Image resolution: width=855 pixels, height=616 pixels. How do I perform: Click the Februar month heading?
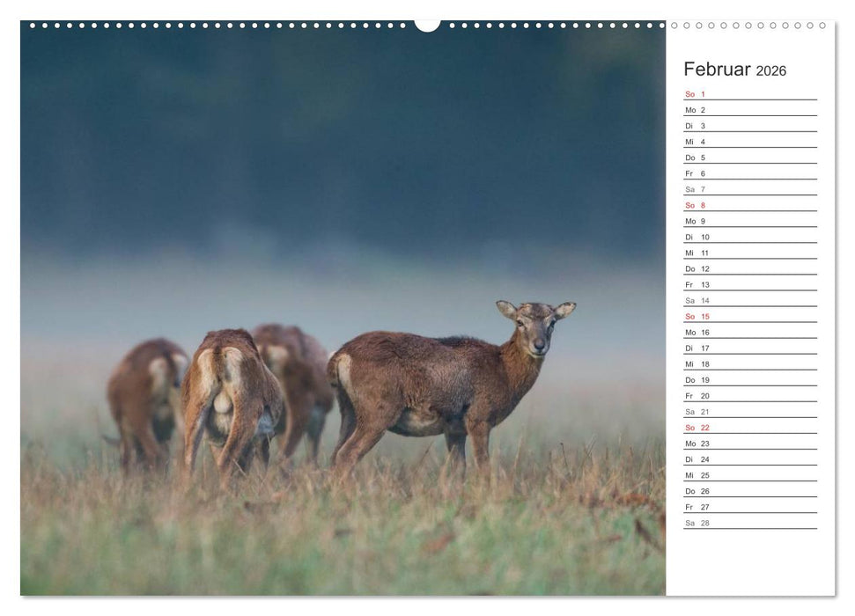coord(713,66)
